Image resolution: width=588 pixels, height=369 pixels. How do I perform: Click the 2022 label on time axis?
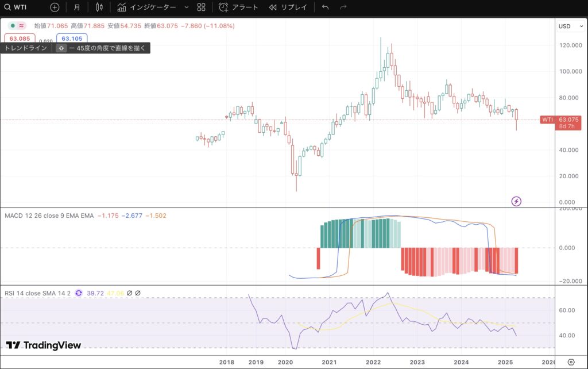click(373, 362)
